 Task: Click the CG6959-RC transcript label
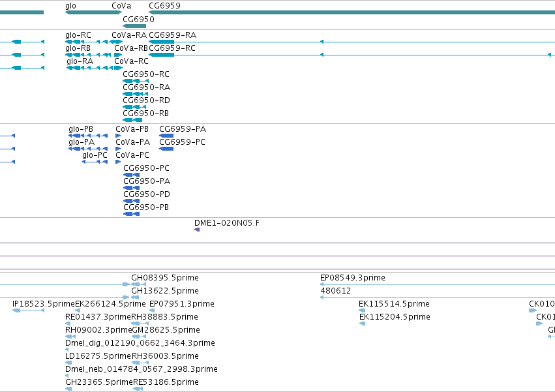[172, 48]
